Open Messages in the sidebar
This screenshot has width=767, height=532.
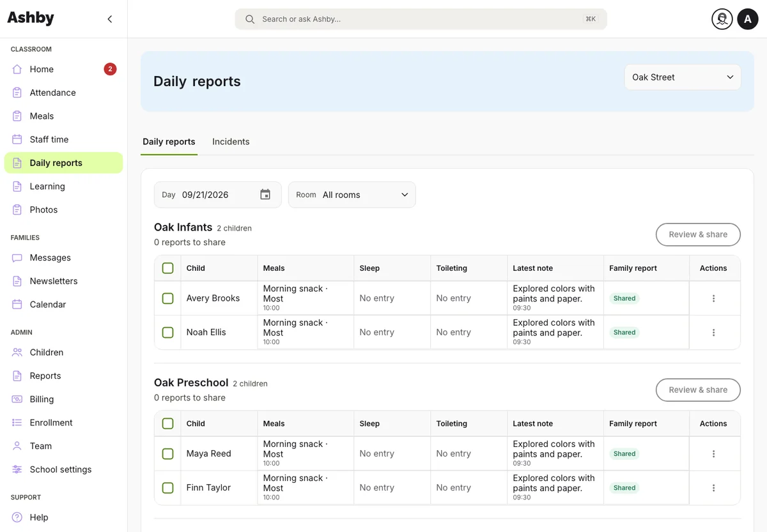click(x=63, y=258)
